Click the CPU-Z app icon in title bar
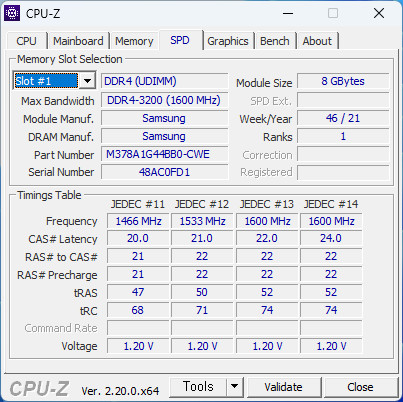 (12, 13)
